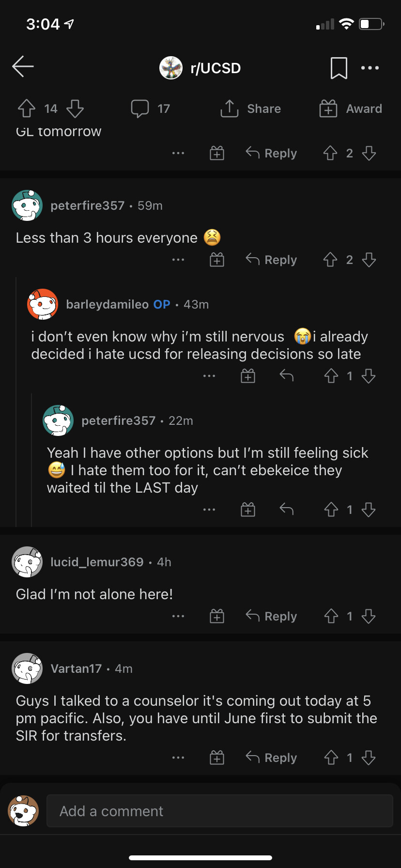Upvote the post with 14 points

[x=27, y=108]
